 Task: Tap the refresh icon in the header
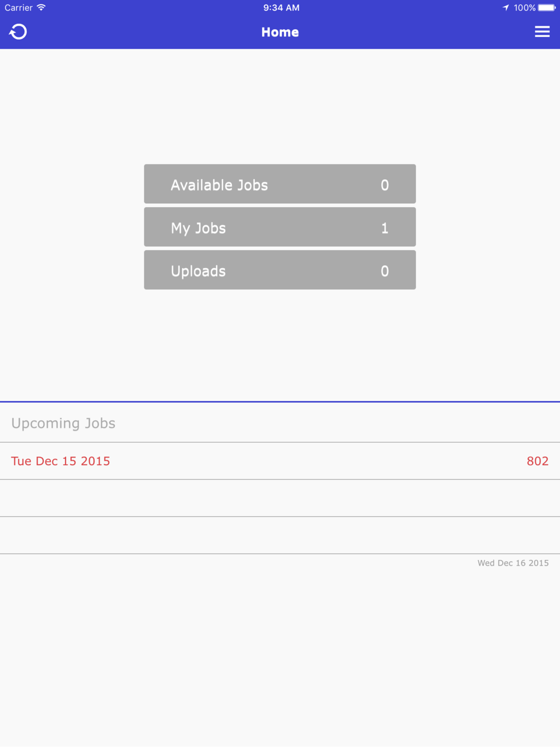tap(18, 32)
